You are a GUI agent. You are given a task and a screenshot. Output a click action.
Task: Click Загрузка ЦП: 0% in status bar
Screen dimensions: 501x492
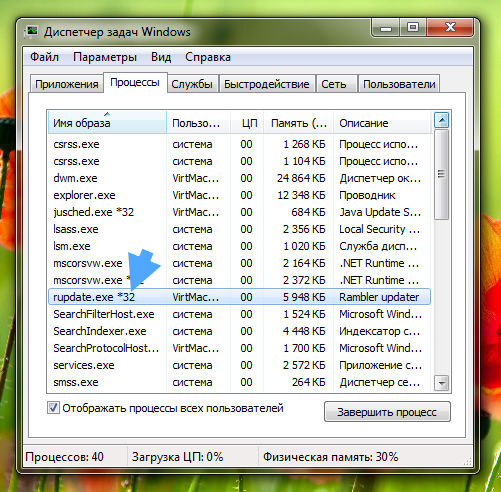coord(177,457)
